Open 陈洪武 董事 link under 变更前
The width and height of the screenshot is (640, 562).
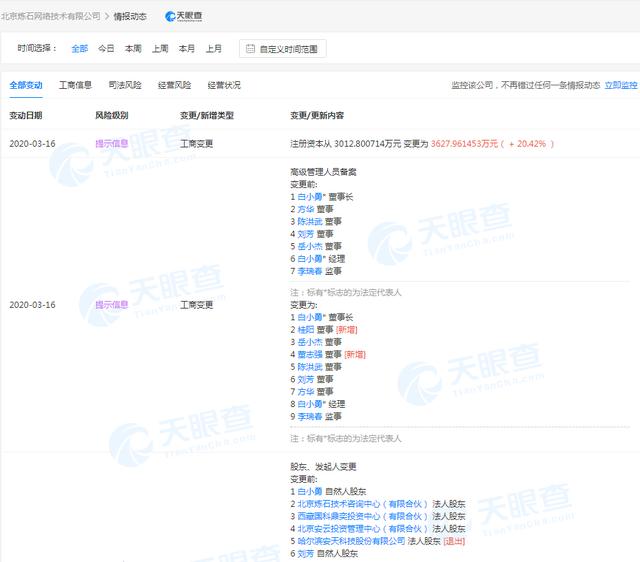[x=310, y=222]
